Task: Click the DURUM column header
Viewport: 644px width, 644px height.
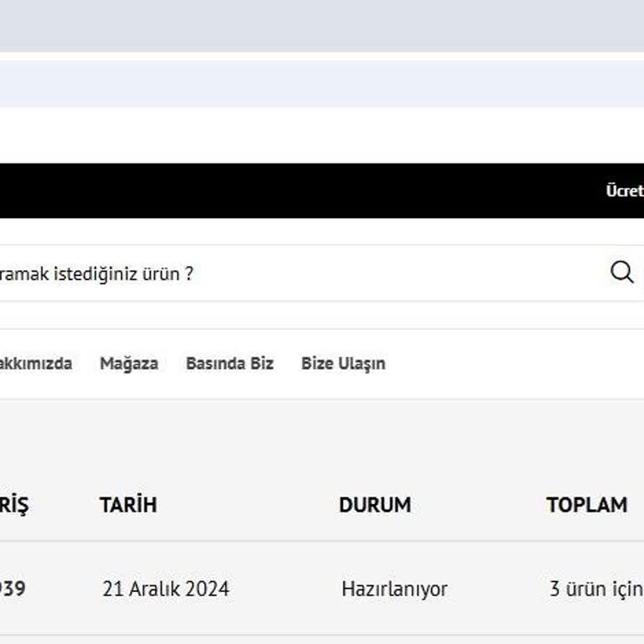Action: [375, 505]
